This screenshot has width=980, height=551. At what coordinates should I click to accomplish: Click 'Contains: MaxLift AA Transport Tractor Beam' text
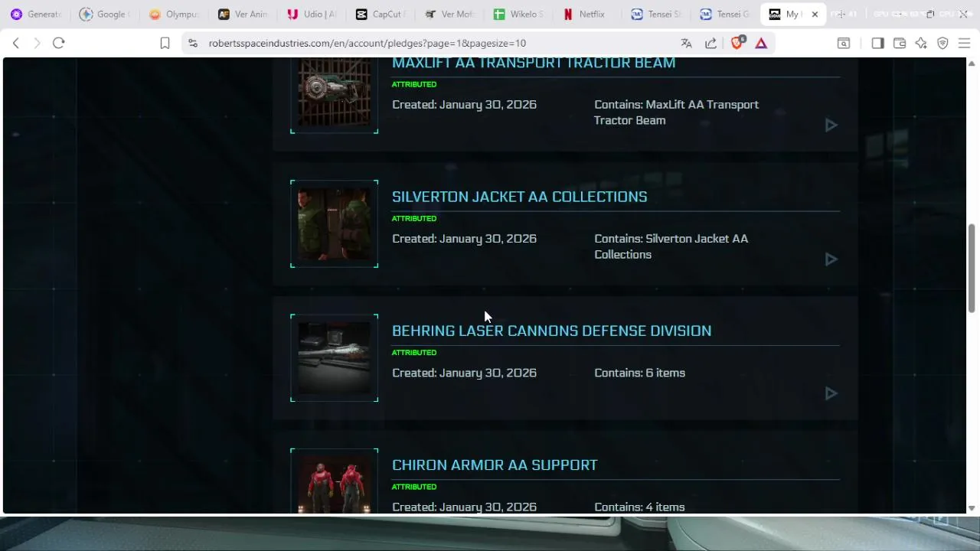point(677,112)
